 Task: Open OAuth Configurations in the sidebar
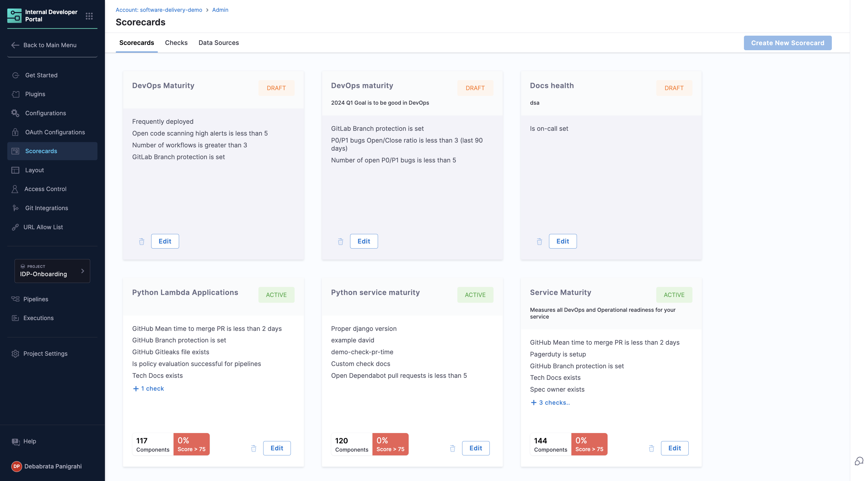click(55, 132)
